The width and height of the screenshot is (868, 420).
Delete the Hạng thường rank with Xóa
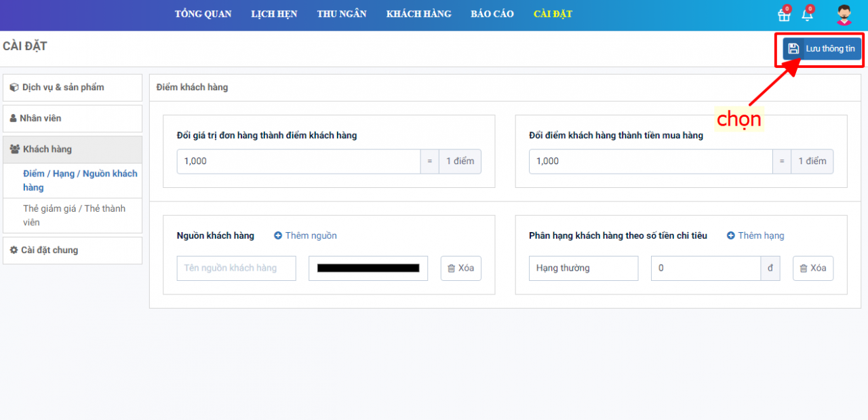click(x=812, y=268)
